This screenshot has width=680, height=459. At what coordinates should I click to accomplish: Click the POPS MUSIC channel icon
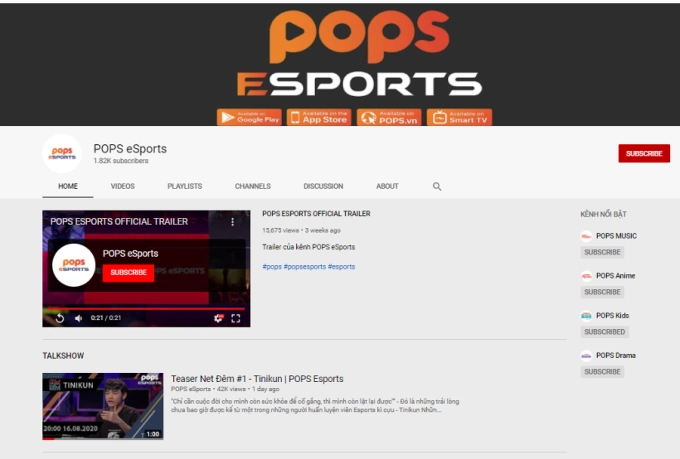pos(586,236)
